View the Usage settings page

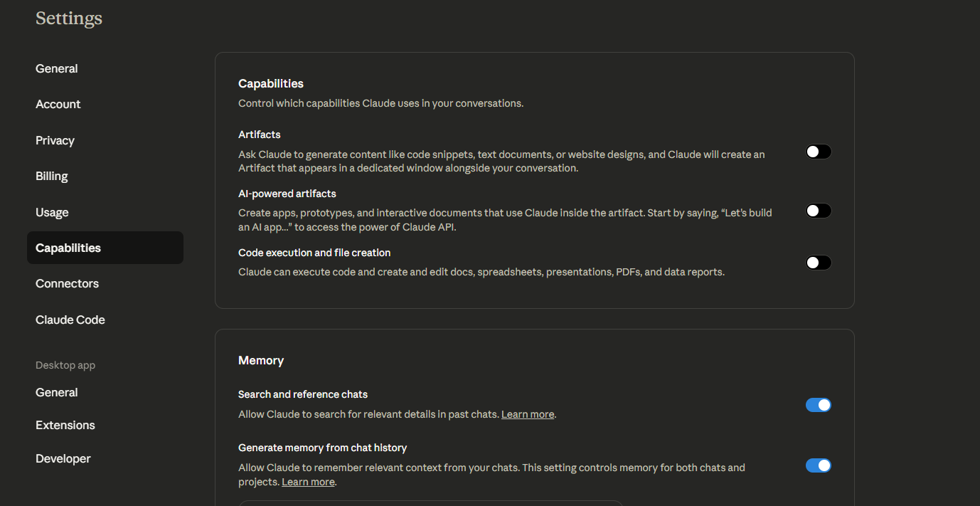point(52,212)
